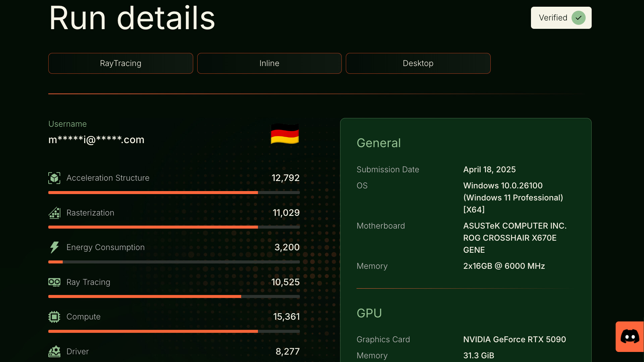This screenshot has width=644, height=362.
Task: Switch to the RayTracing tab
Action: coord(120,63)
